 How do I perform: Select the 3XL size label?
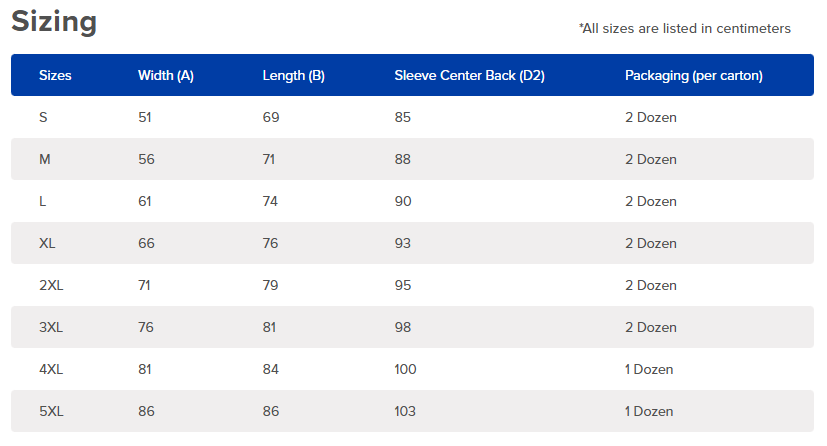click(51, 327)
